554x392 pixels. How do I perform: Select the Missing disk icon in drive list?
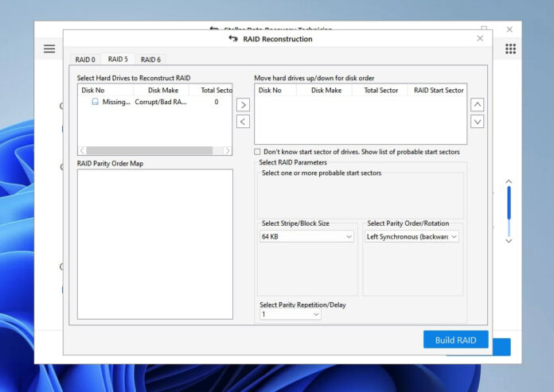(x=96, y=103)
